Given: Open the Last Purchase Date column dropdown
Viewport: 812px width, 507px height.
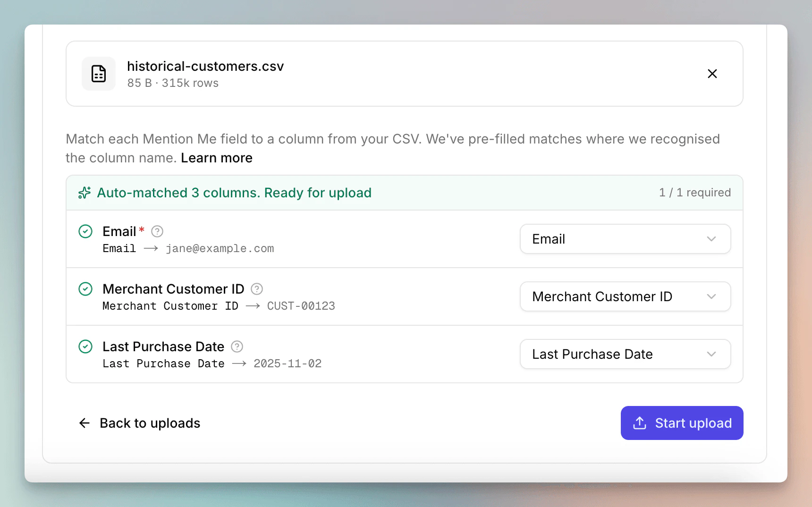Looking at the screenshot, I should [x=626, y=354].
